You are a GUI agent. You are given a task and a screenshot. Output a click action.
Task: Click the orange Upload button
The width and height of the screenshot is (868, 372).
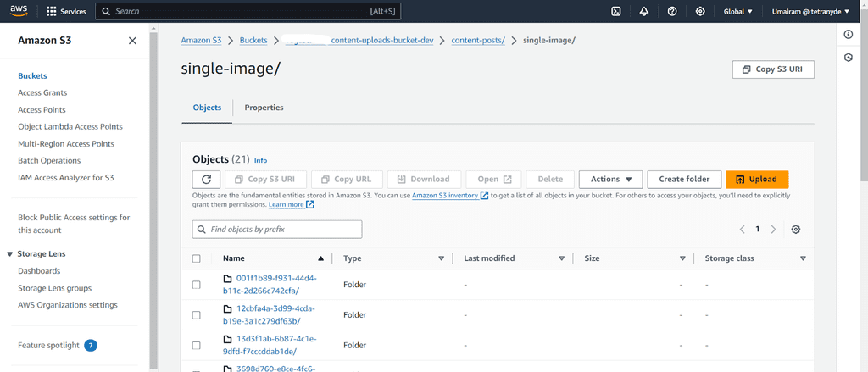pos(757,180)
